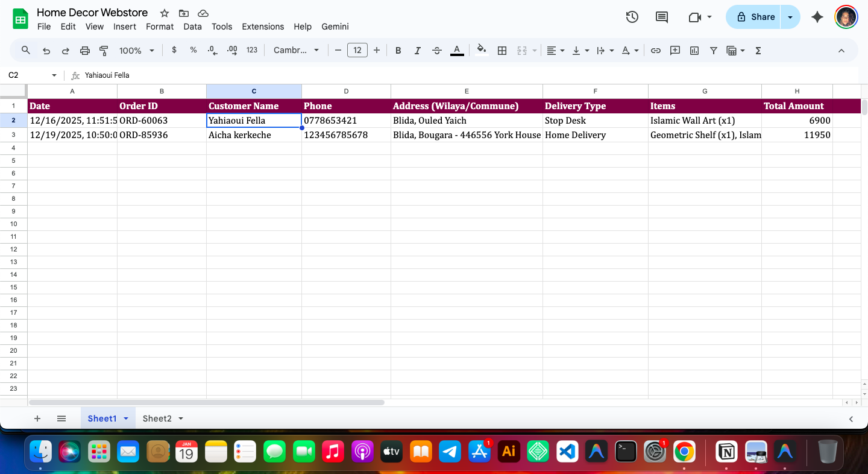
Task: Open the text color selector
Action: (x=457, y=50)
